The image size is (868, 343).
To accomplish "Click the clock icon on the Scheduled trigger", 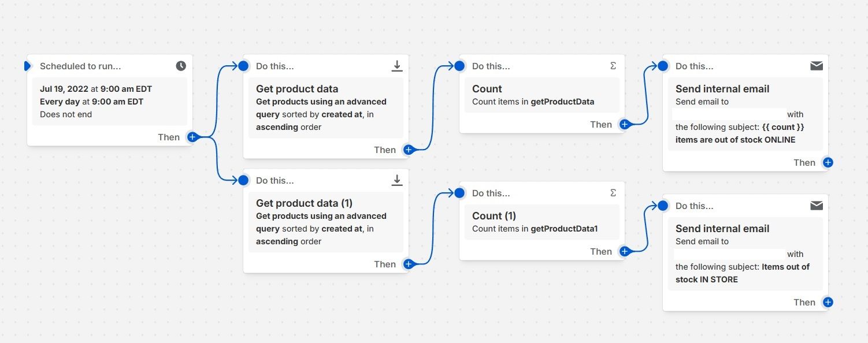I will 181,66.
